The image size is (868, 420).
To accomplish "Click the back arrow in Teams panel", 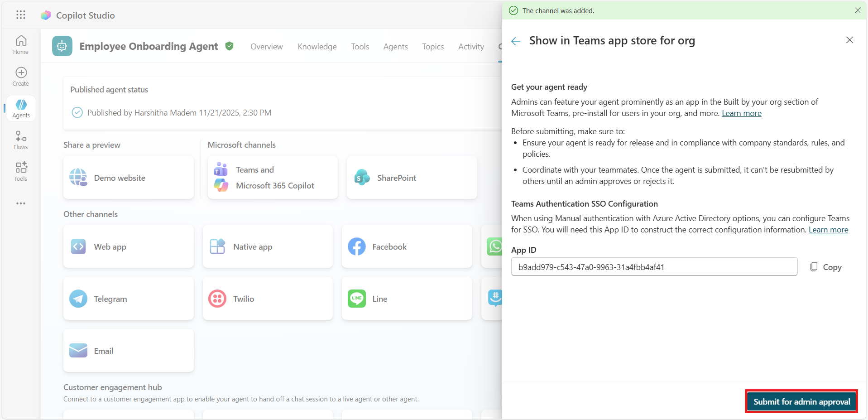I will pos(516,41).
